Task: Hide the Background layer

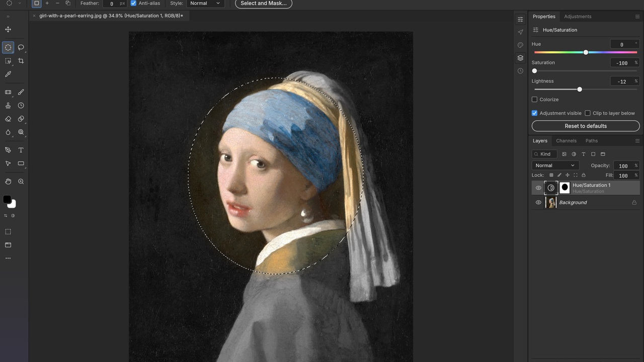Action: [538, 203]
